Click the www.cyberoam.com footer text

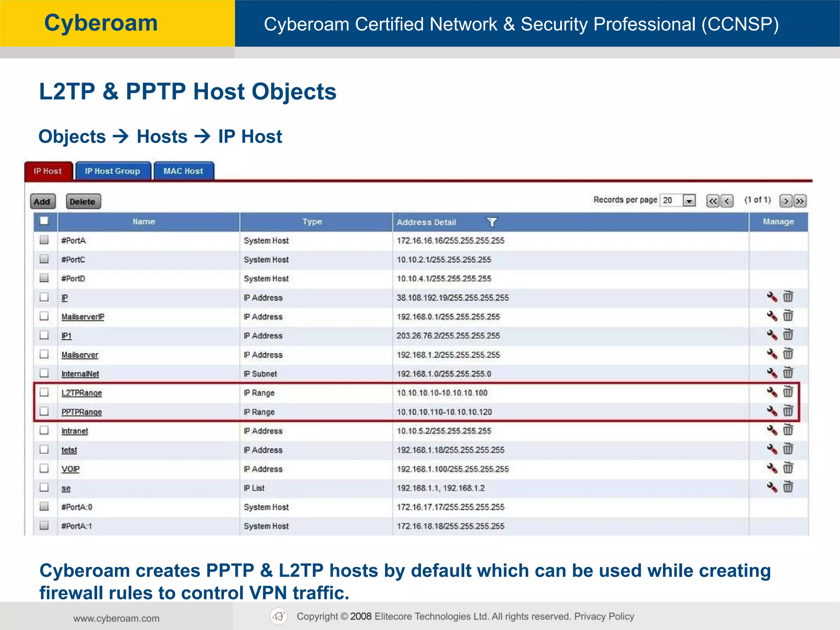coord(116,619)
